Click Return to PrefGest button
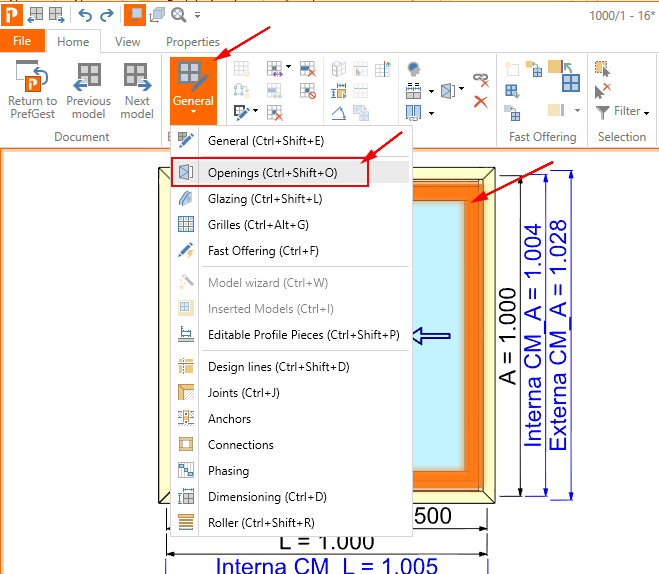The height and width of the screenshot is (574, 659). (32, 90)
